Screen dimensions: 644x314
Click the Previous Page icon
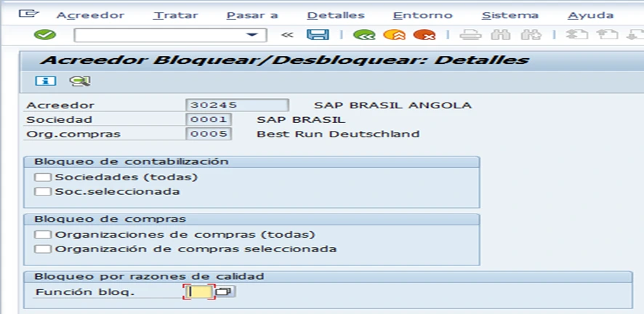click(x=607, y=35)
